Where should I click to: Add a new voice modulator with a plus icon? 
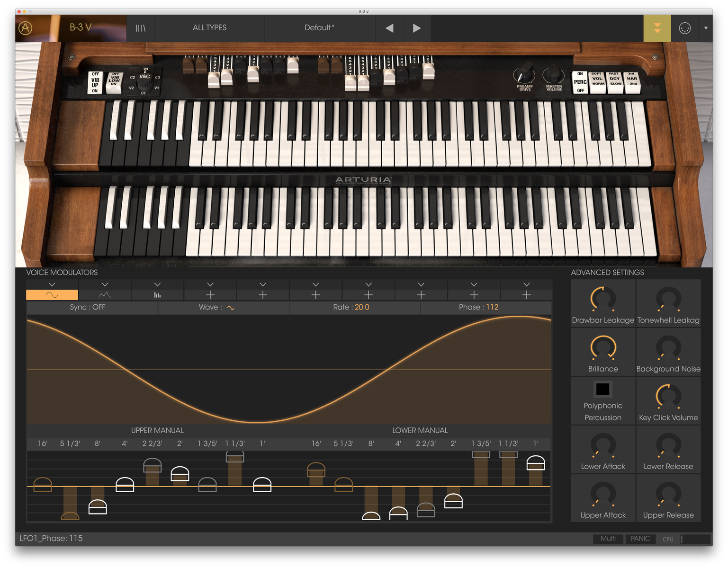pyautogui.click(x=210, y=294)
